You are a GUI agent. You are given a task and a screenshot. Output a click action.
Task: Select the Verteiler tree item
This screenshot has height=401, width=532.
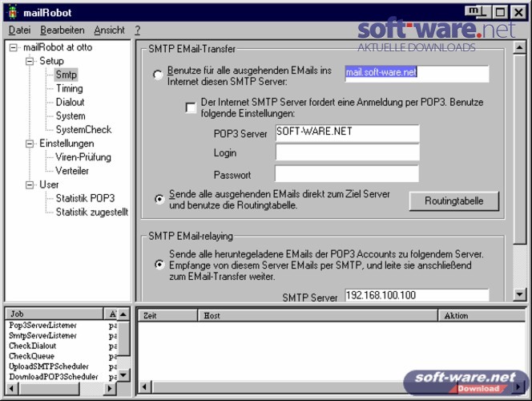pos(72,171)
